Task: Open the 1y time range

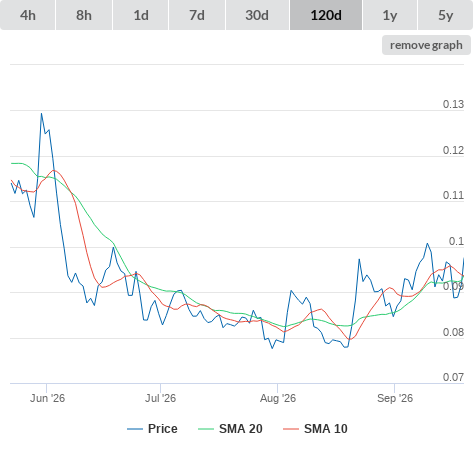Action: (390, 15)
